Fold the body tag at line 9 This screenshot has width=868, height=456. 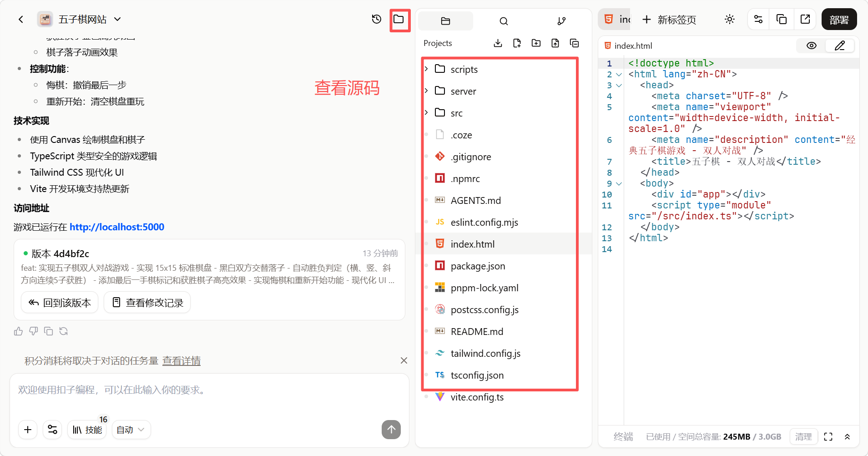click(619, 183)
